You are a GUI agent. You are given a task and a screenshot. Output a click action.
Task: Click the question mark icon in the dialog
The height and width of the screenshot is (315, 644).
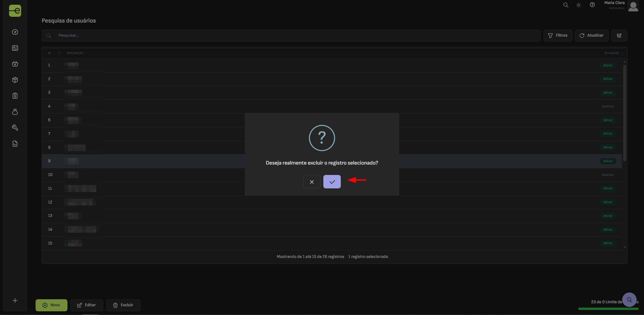322,138
